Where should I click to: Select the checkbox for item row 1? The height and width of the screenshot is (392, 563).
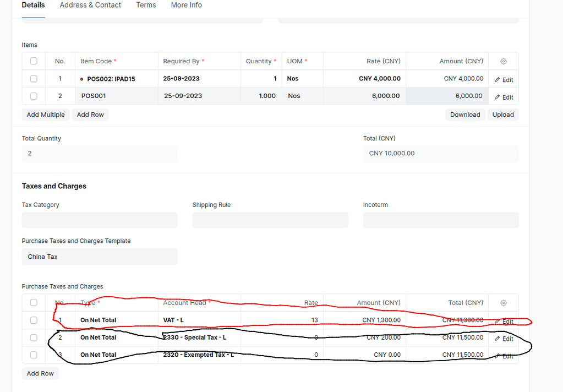coord(34,79)
